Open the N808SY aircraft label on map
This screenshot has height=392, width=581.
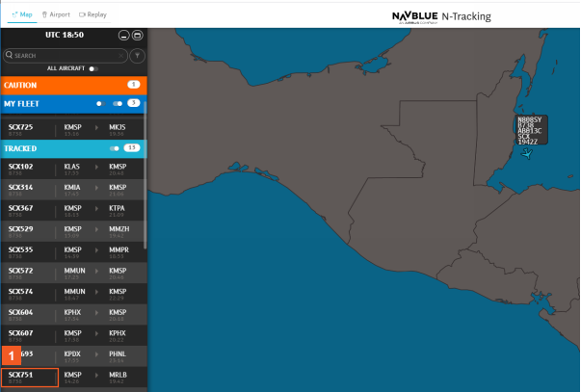coord(531,130)
